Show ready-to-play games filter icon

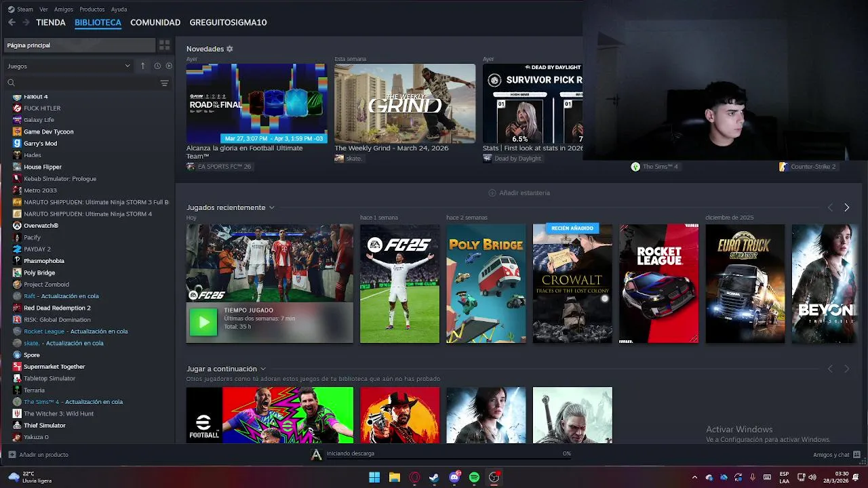point(169,66)
